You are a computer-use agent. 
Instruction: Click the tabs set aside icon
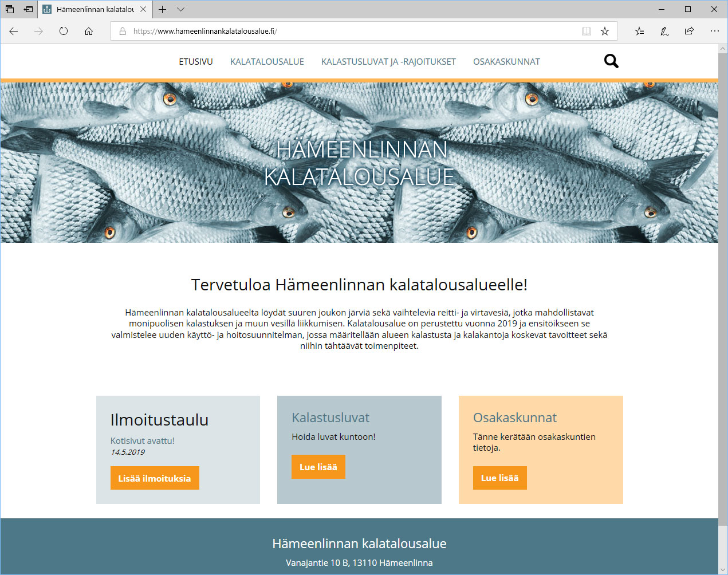click(x=10, y=9)
